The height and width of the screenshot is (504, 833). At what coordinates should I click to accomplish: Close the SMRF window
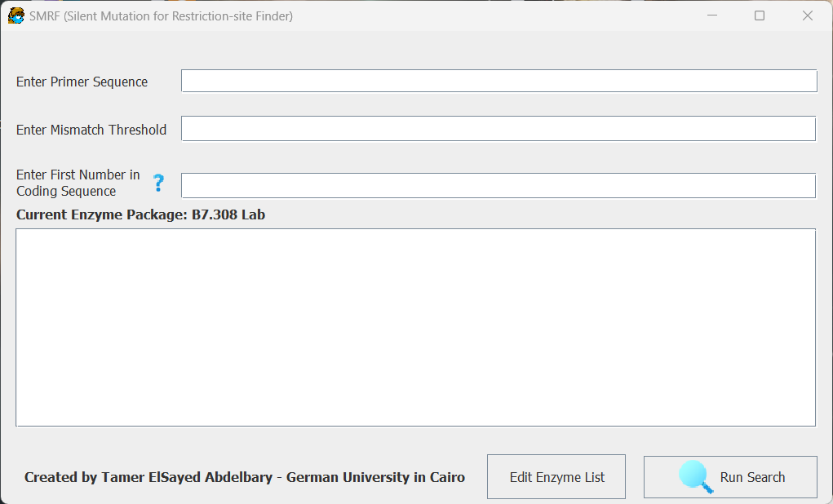pos(808,15)
